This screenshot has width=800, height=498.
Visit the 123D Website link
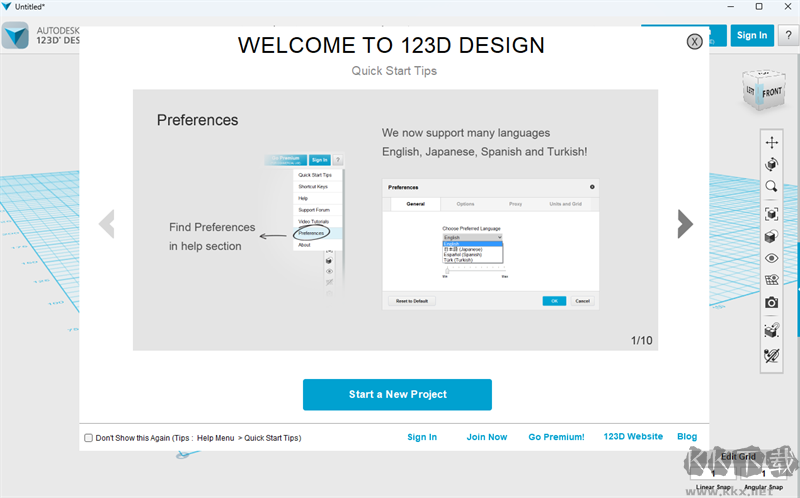[633, 436]
